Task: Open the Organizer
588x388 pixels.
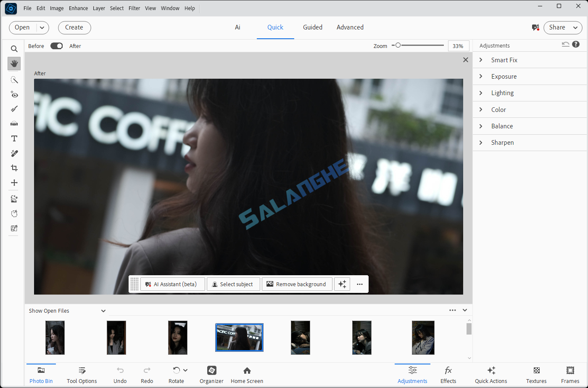Action: tap(211, 375)
